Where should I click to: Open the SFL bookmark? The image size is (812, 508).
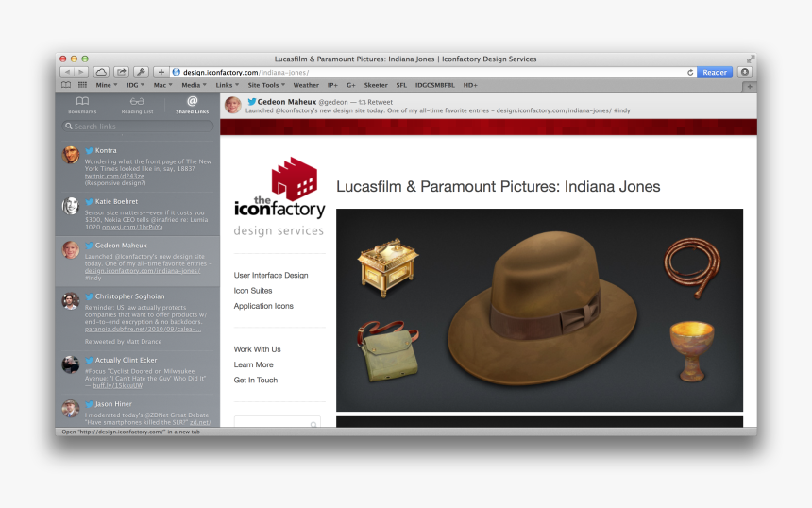(401, 85)
